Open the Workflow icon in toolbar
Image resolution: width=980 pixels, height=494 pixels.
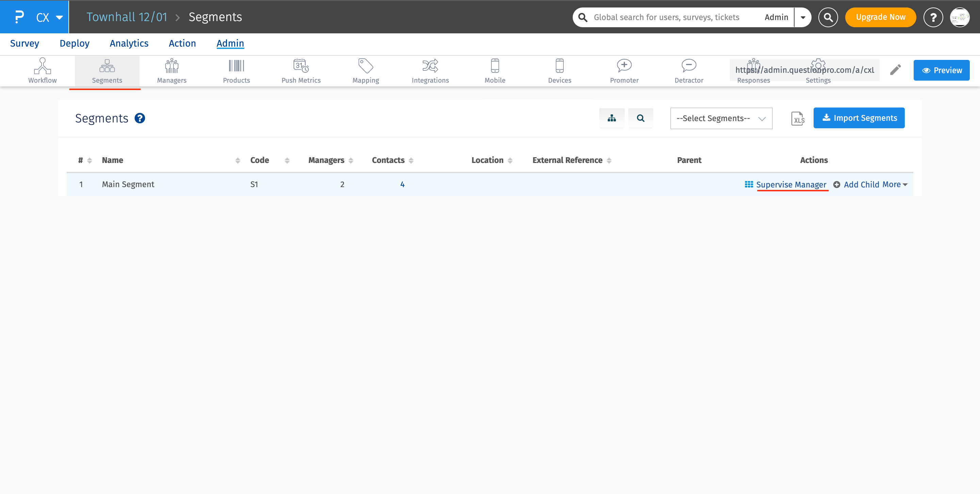[x=42, y=66]
